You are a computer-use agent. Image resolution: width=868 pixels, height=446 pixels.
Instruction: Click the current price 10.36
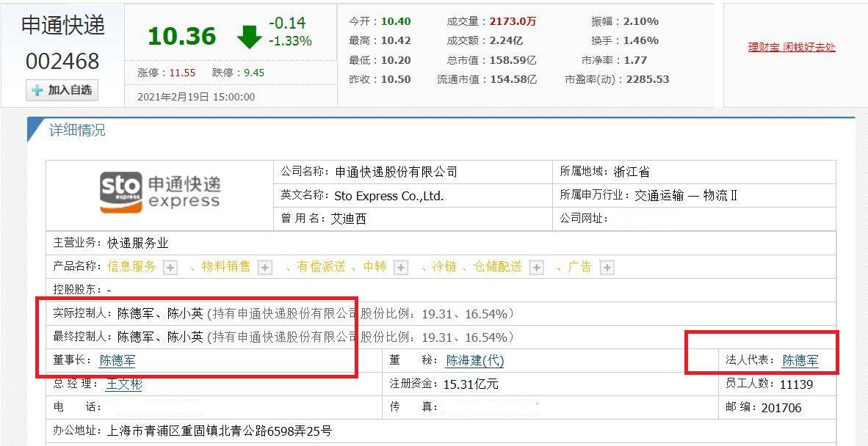point(181,37)
